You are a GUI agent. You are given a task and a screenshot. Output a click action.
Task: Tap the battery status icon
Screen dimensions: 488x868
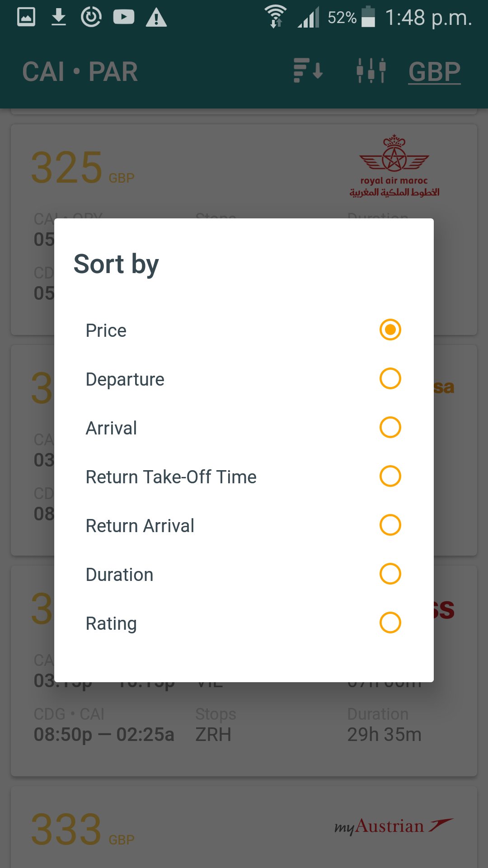(368, 17)
